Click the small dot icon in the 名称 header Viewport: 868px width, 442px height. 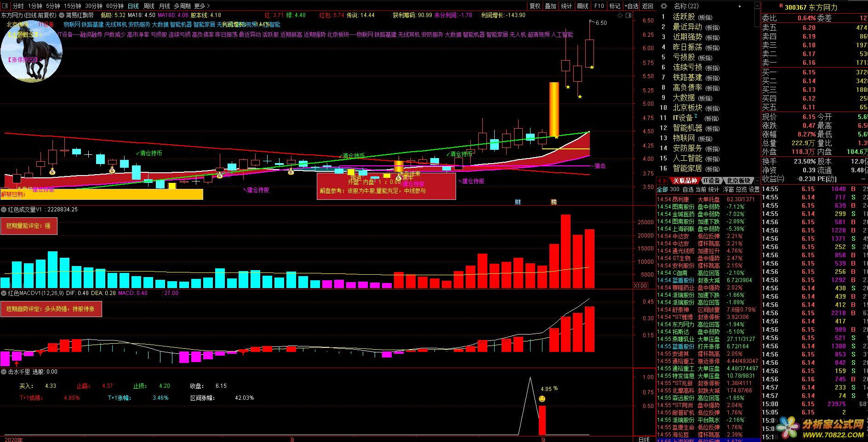(x=739, y=6)
